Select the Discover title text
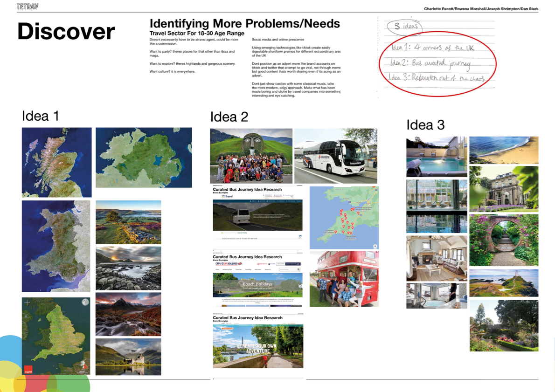The height and width of the screenshot is (392, 555). pos(66,32)
